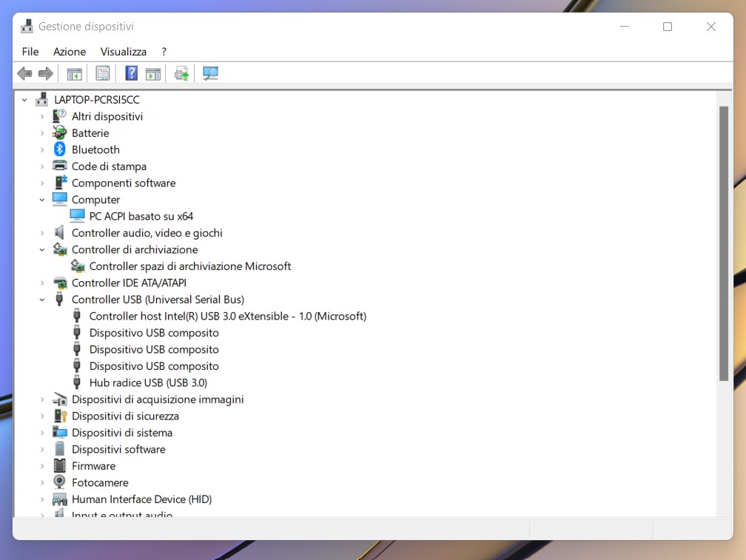Expand the Altri dispositivi category
746x560 pixels.
(x=42, y=116)
